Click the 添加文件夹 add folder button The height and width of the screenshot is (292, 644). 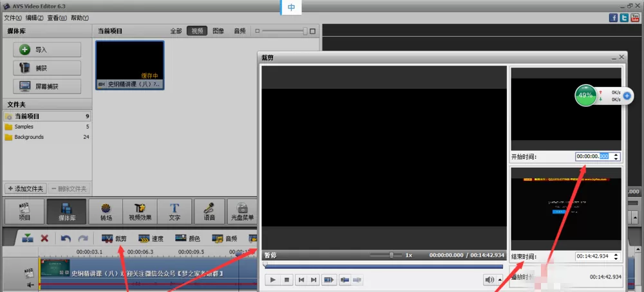pyautogui.click(x=26, y=188)
